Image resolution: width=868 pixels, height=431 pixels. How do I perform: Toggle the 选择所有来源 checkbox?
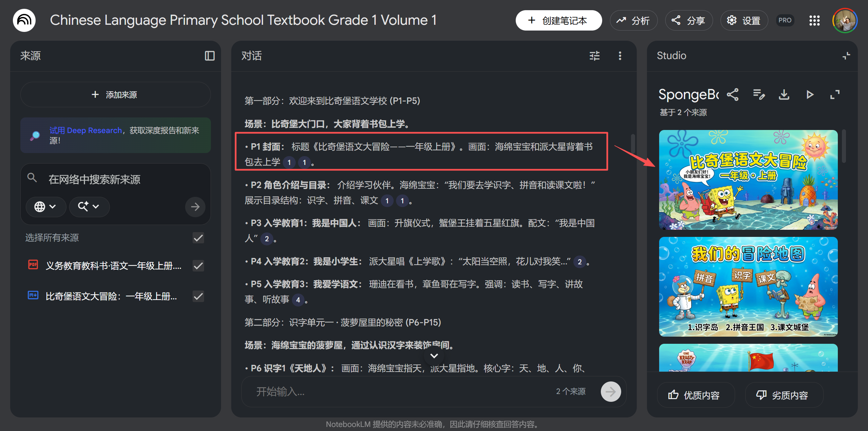pos(198,238)
